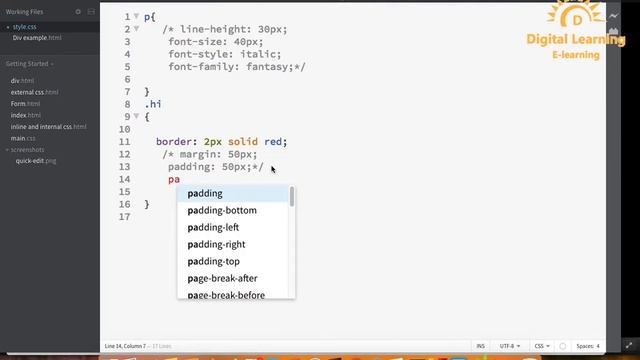The image size is (640, 360).
Task: Open inline and internal css.html file
Action: (49, 127)
